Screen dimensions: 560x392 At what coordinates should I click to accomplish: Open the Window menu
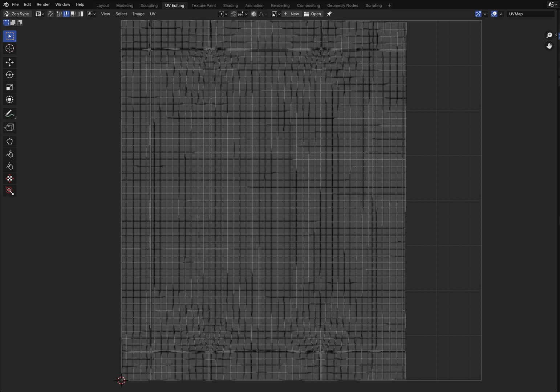coord(62,4)
